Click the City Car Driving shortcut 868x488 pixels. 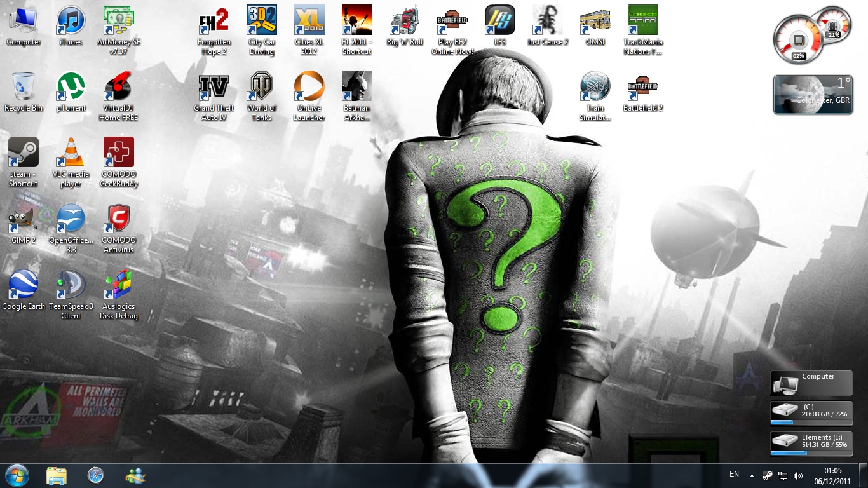[x=261, y=30]
